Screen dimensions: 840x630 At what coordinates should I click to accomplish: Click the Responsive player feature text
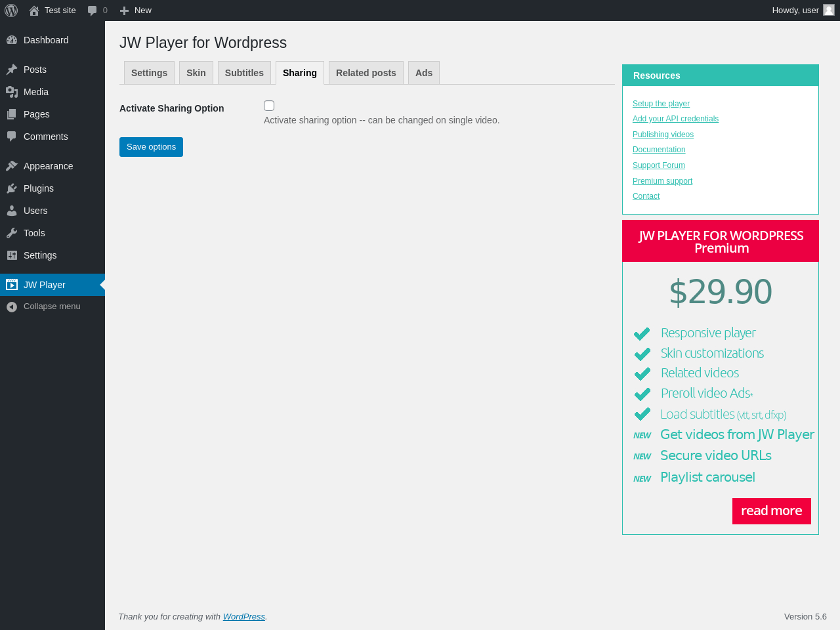708,333
